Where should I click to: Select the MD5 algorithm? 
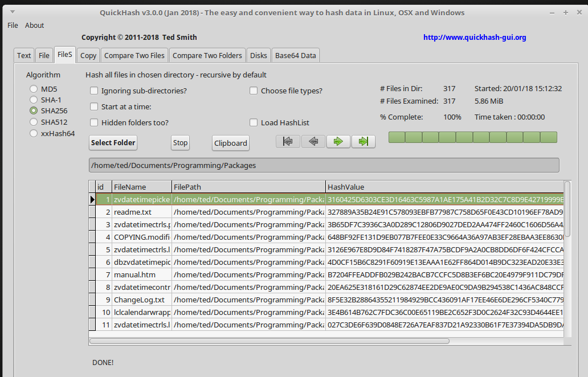point(34,89)
